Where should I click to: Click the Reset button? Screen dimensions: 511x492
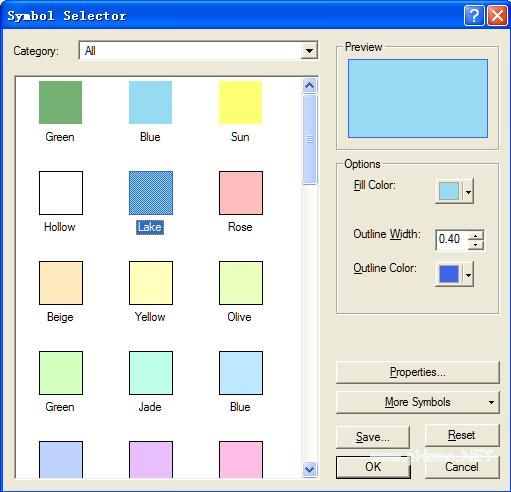coord(462,435)
